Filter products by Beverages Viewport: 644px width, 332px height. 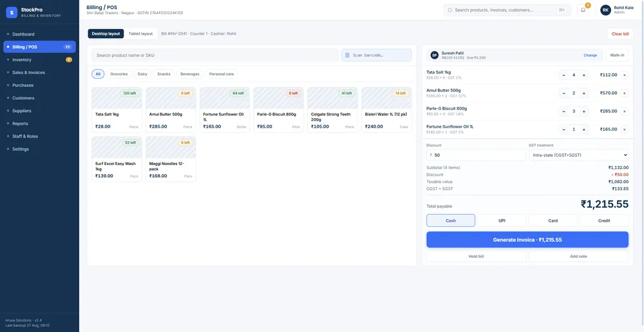pyautogui.click(x=190, y=74)
